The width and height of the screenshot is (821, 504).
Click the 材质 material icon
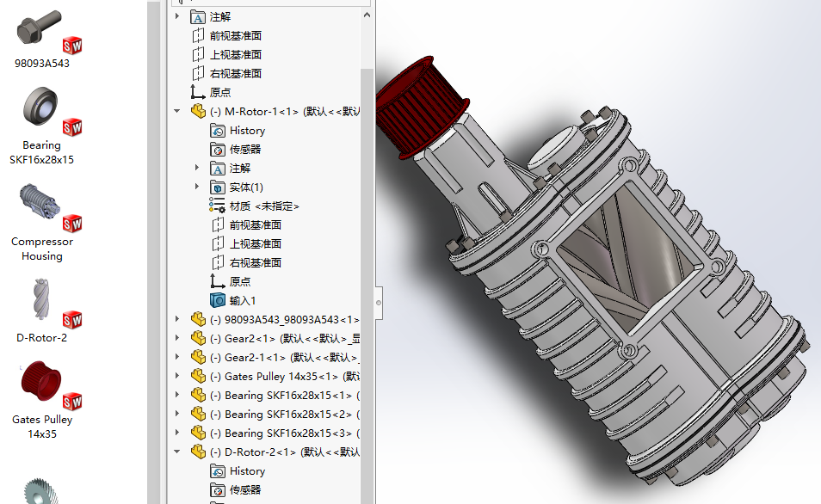pos(217,206)
